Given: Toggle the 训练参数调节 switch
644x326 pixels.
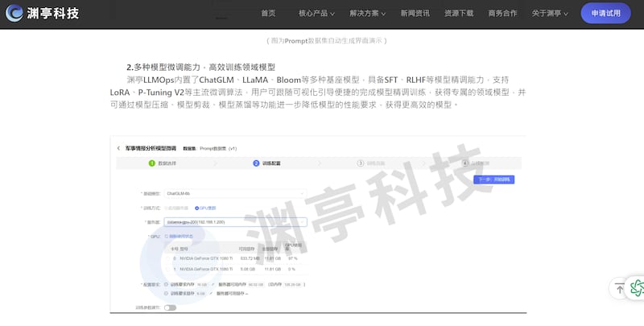Looking at the screenshot, I should 170,307.
